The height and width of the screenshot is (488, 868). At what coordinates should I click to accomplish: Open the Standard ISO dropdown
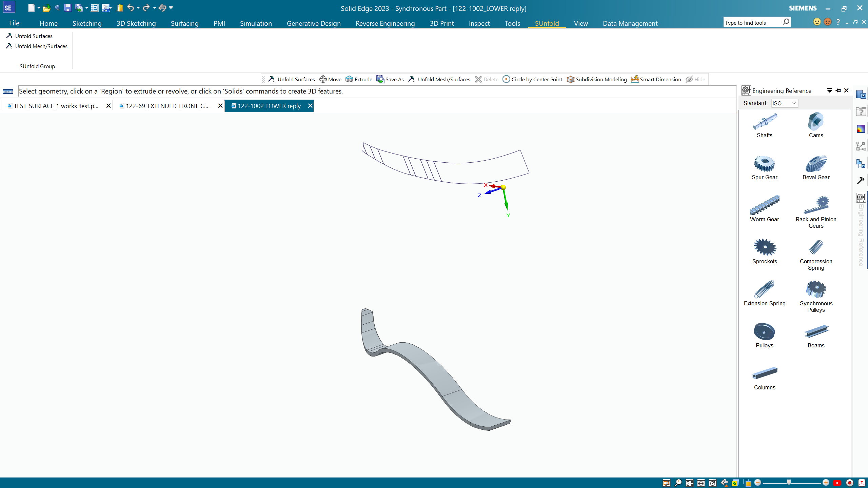tap(785, 103)
